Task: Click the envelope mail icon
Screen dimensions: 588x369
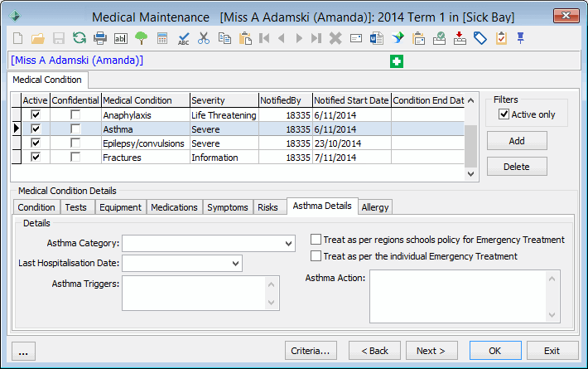Action: point(356,38)
